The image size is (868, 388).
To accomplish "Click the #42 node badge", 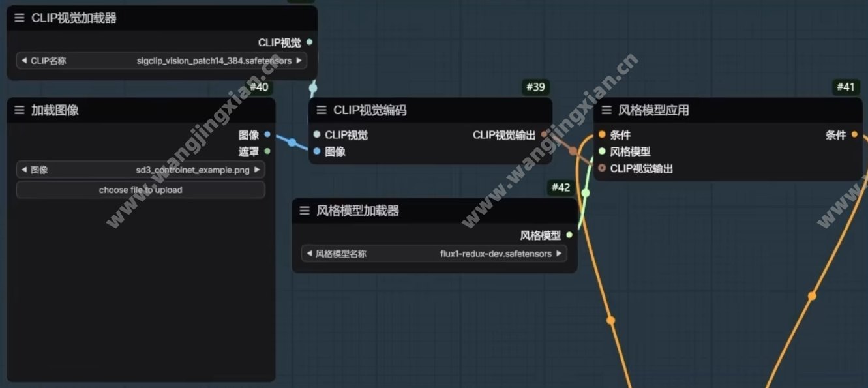I will click(x=561, y=188).
